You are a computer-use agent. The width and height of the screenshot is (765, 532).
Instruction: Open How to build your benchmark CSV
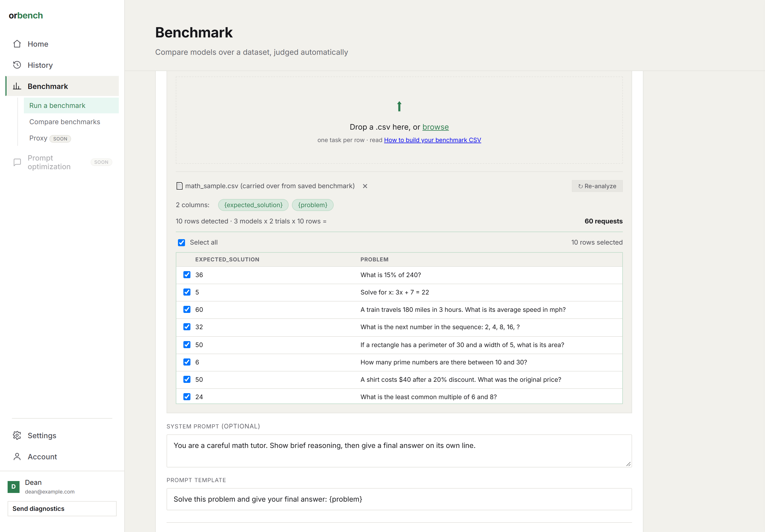click(x=432, y=140)
